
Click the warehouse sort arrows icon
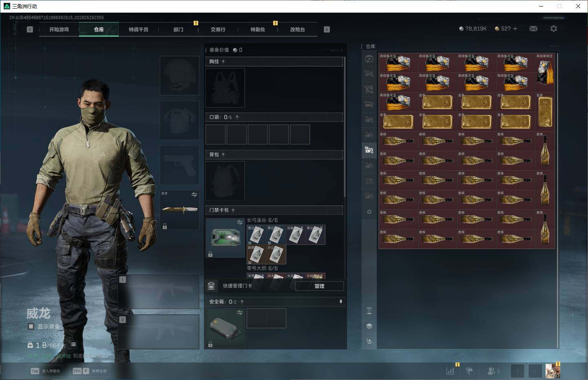point(369,341)
